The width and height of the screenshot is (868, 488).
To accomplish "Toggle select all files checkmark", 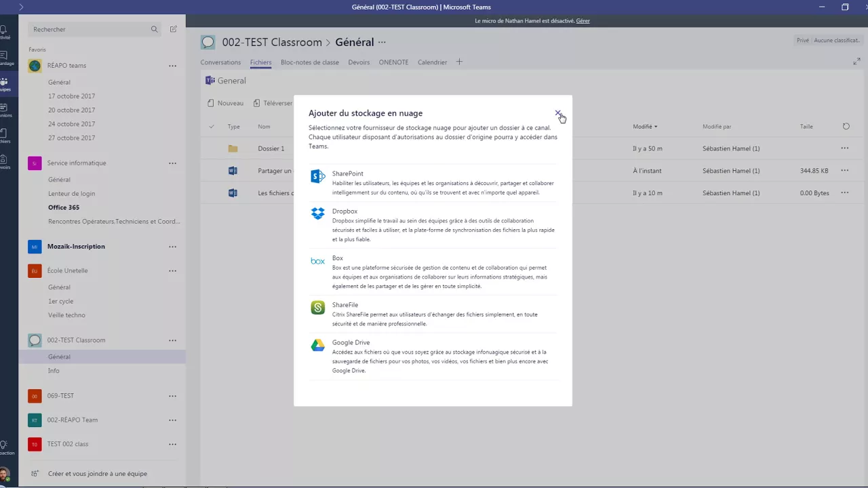I will 212,126.
